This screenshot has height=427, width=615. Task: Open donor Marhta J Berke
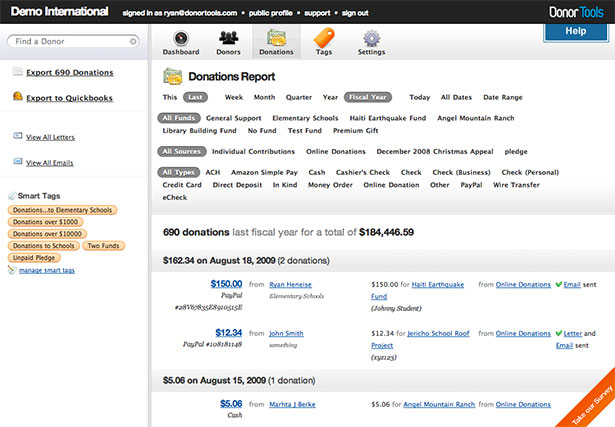pos(292,404)
